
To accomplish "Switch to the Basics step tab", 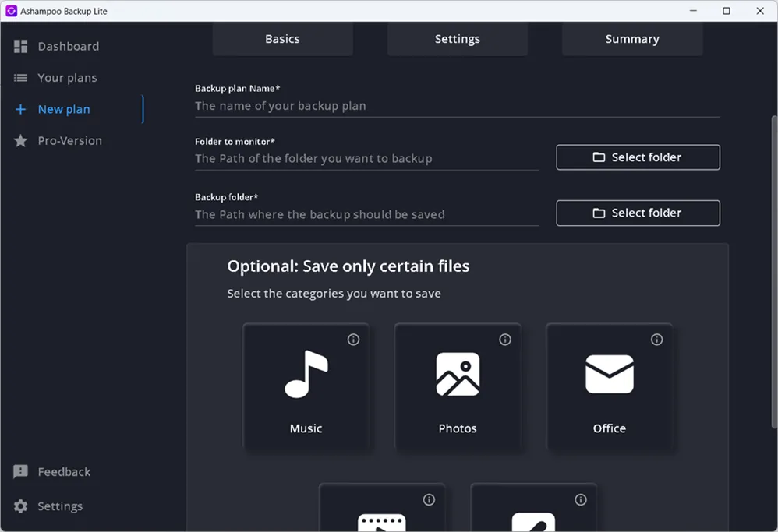I will click(x=282, y=39).
